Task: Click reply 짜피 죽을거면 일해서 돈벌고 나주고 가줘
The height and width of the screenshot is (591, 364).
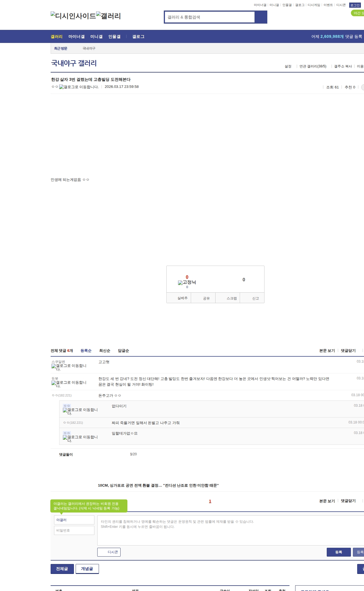Action: click(146, 423)
